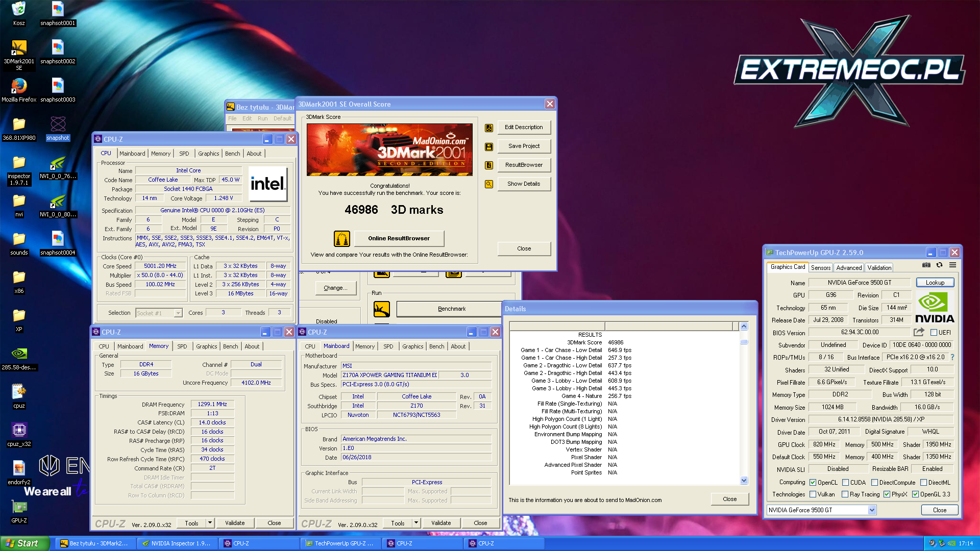Take GPU-Z screenshot with camera icon
The image size is (980, 551).
tap(926, 265)
